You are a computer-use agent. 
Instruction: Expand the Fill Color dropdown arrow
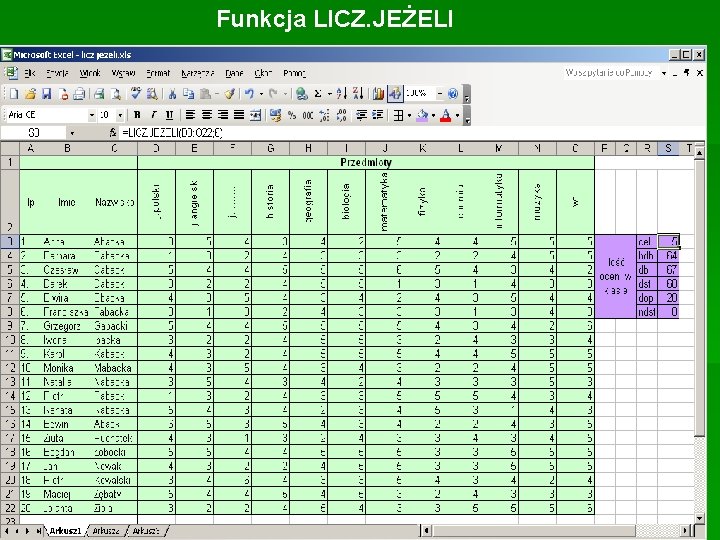(x=433, y=115)
